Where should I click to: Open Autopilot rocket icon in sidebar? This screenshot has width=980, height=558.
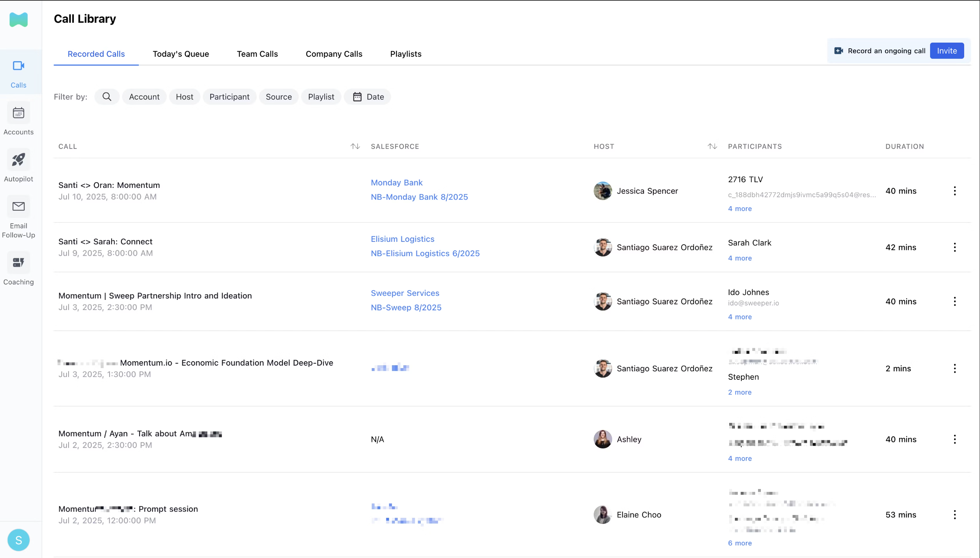point(18,160)
